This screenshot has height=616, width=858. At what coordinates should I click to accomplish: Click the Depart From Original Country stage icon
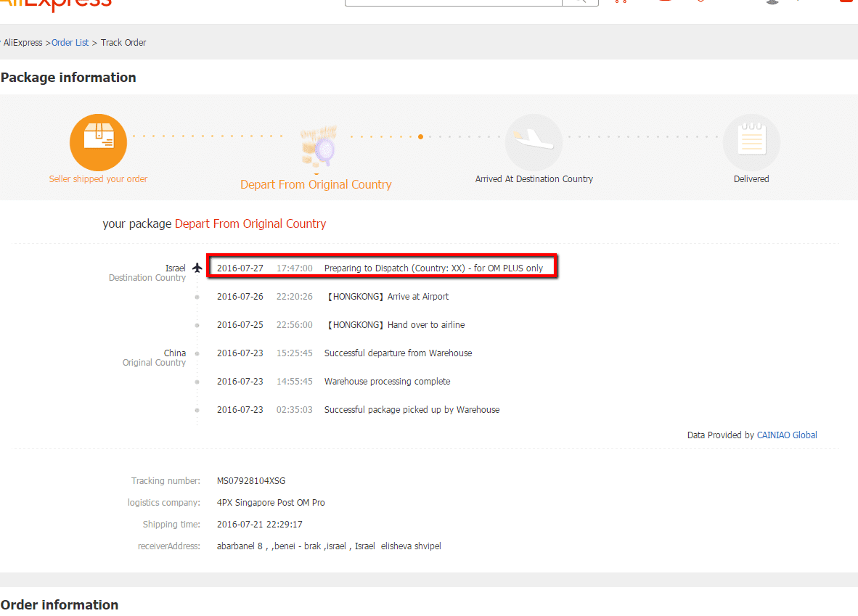pyautogui.click(x=317, y=146)
